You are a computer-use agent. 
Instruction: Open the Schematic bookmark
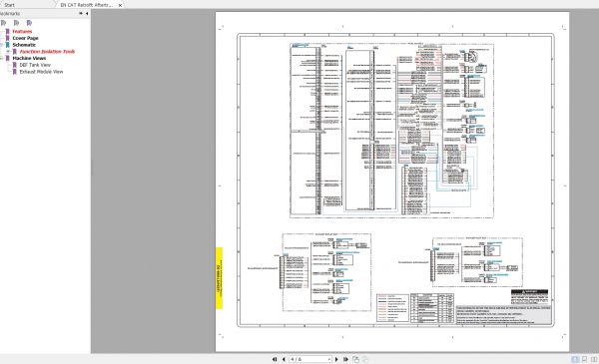(x=24, y=45)
